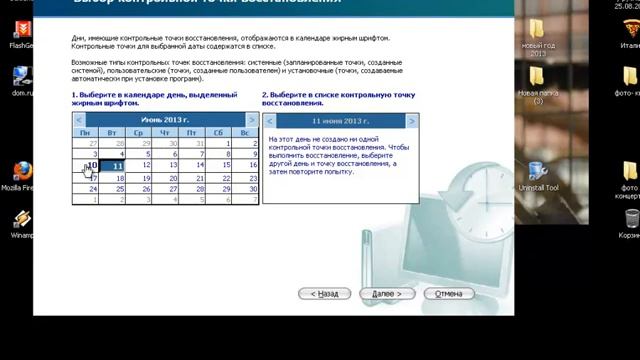Click the < Назад button
640x360 pixels.
[x=324, y=294]
